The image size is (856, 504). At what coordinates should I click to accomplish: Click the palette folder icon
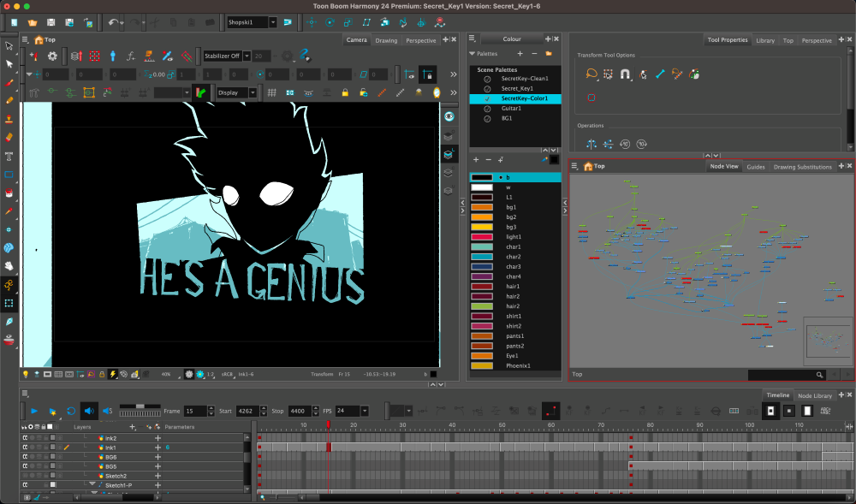pos(549,53)
